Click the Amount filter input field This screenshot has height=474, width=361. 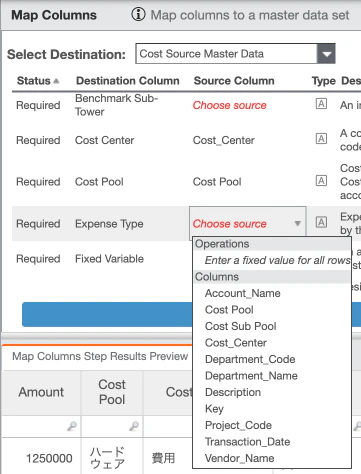point(41,426)
